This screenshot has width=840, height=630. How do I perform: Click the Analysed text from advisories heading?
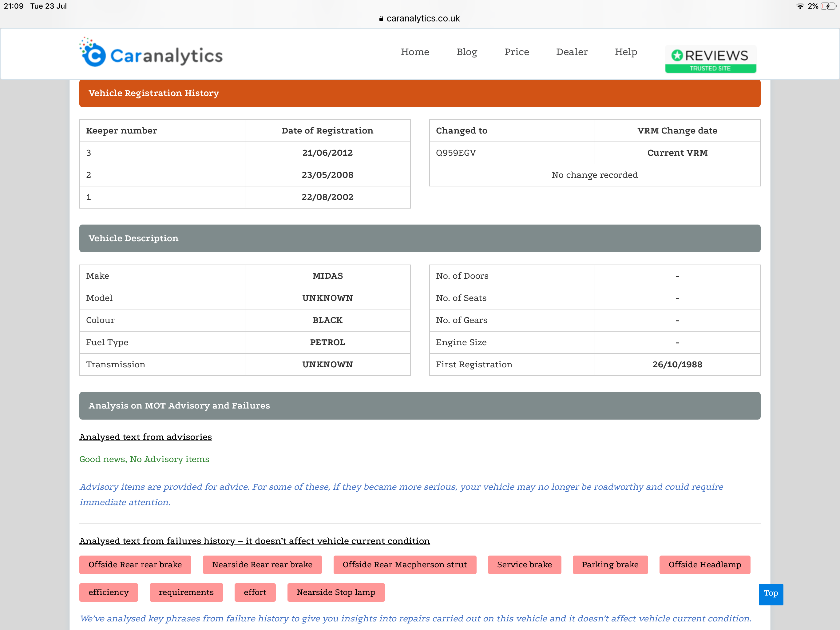pos(145,437)
